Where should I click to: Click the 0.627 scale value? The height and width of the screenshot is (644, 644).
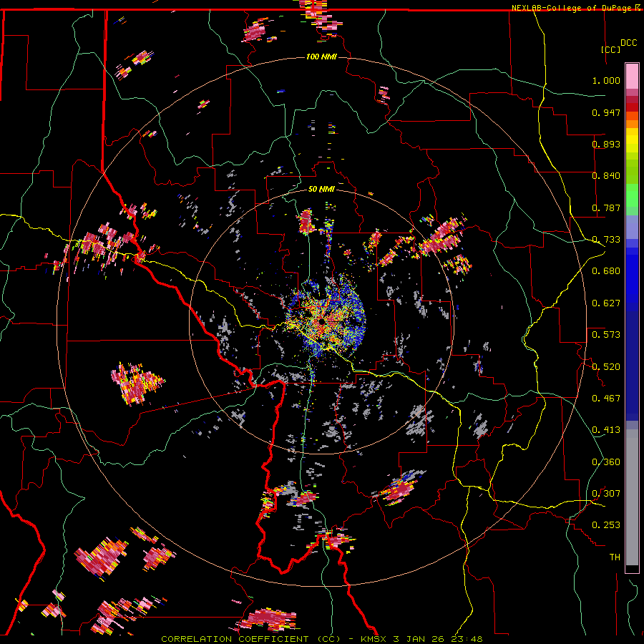pyautogui.click(x=606, y=303)
